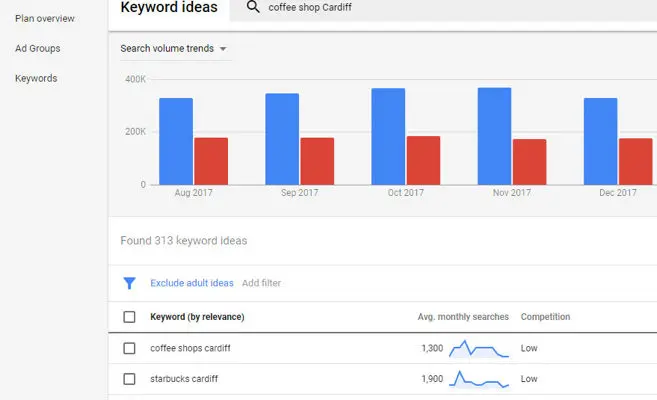This screenshot has width=657, height=400.
Task: Click the Aug 2017 axis label
Action: [x=194, y=193]
